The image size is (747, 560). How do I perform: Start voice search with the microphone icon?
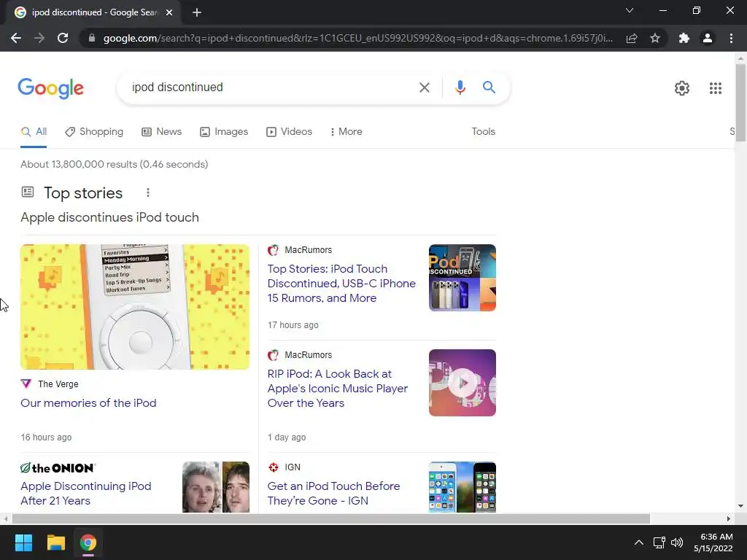tap(460, 87)
